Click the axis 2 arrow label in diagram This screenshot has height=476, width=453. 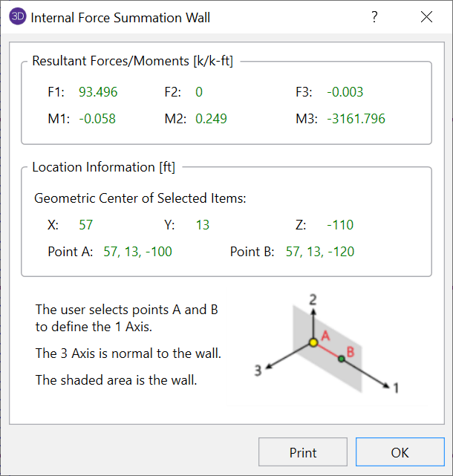click(313, 299)
